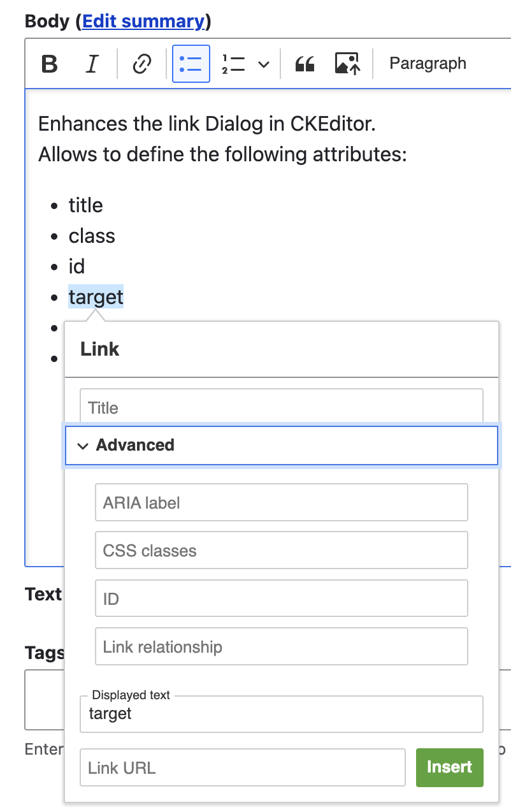
Task: Open the numbered list dropdown arrow
Action: point(263,63)
